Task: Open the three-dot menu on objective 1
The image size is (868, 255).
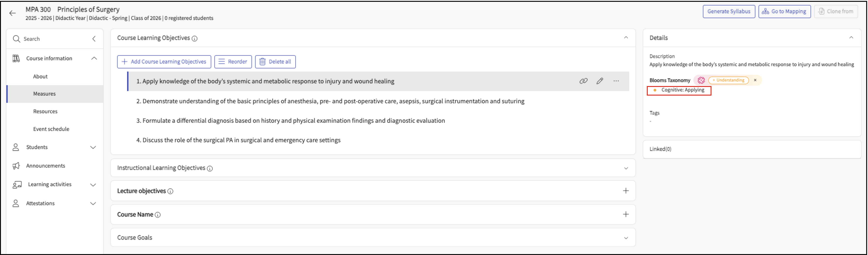Action: pyautogui.click(x=616, y=81)
